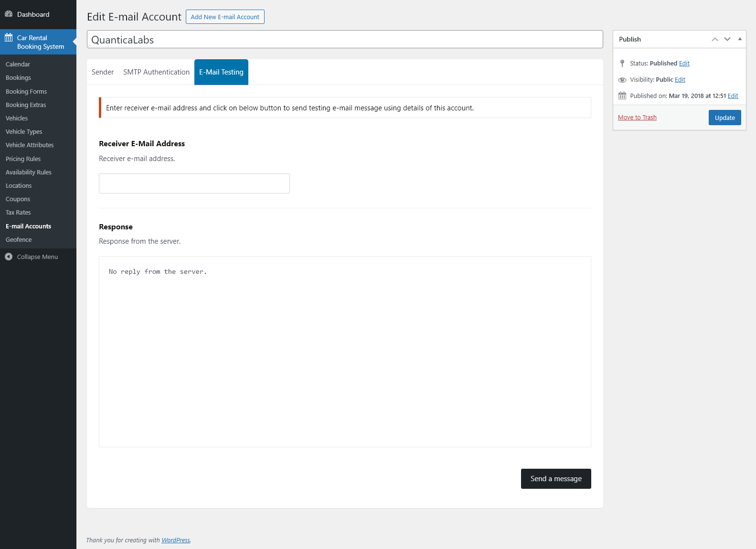Click the Status pin icon
756x549 pixels.
[x=622, y=64]
